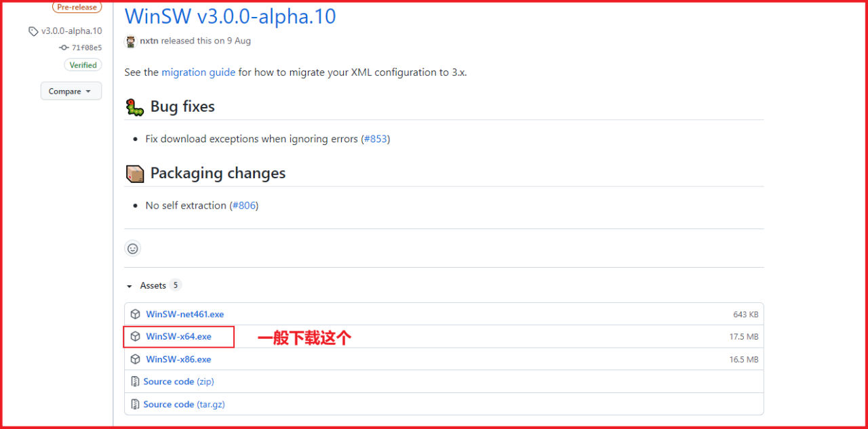Screen dimensions: 868x429
Task: Collapse the Assets section
Action: 146,285
